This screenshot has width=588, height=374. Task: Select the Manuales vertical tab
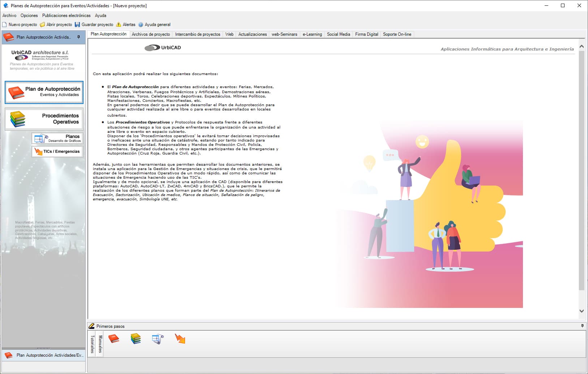[100, 344]
